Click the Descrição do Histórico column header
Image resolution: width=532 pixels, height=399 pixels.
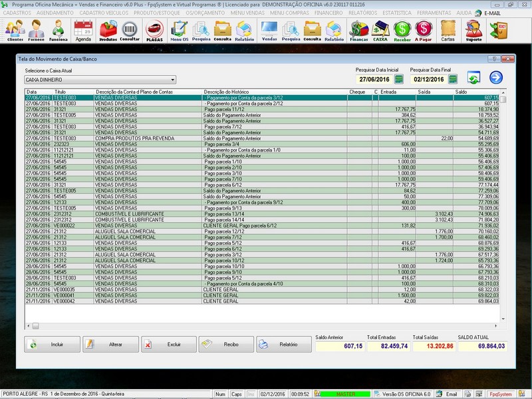[275, 92]
